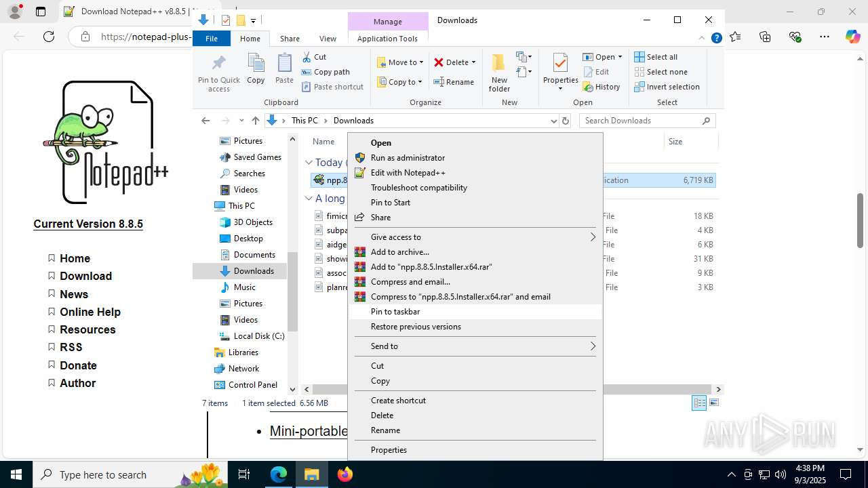Viewport: 868px width, 488px height.
Task: Open Firefox from taskbar
Action: click(x=345, y=474)
